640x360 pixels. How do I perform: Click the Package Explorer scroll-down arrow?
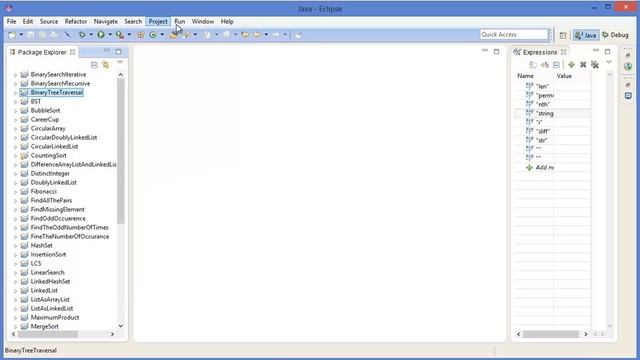[x=120, y=326]
